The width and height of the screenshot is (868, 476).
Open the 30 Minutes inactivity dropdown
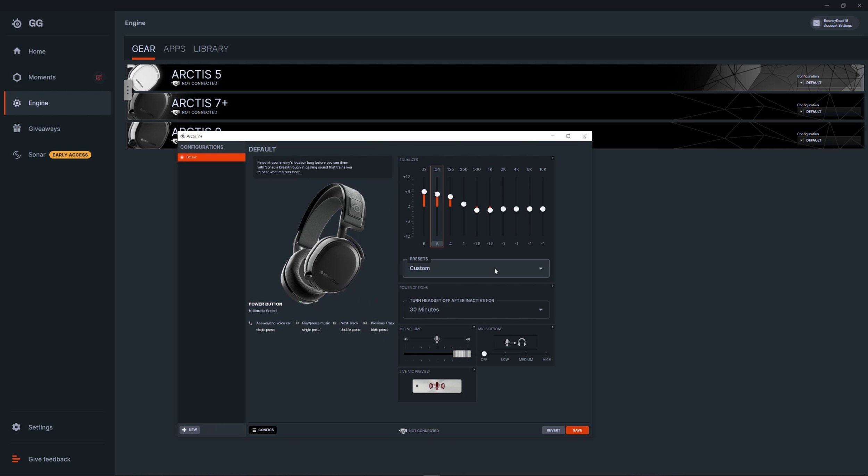coord(476,310)
